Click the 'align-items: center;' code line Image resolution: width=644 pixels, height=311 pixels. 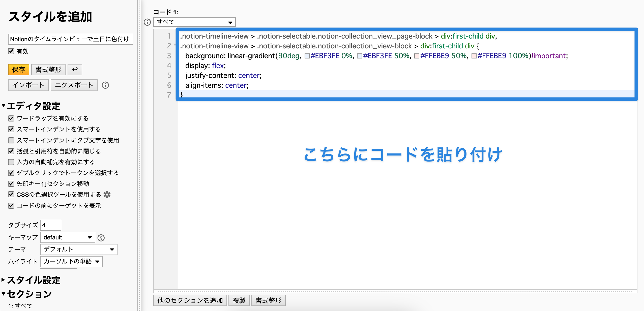[x=217, y=85]
